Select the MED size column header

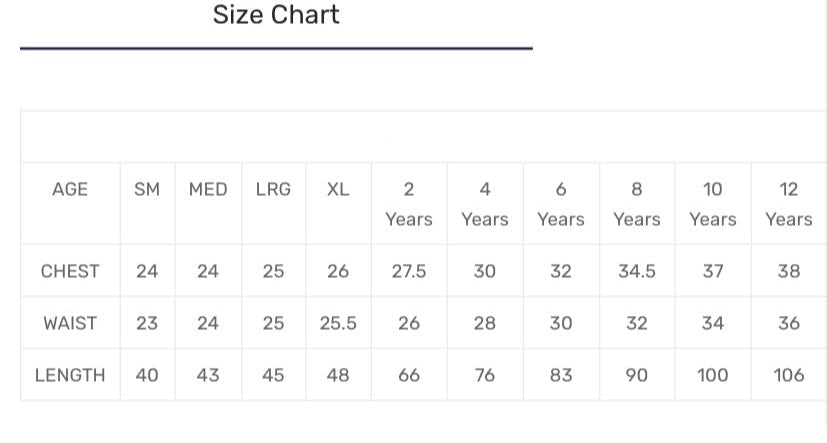tap(208, 189)
